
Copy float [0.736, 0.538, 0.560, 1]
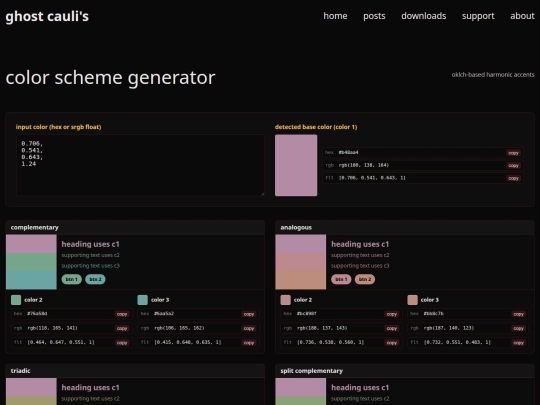pyautogui.click(x=392, y=343)
